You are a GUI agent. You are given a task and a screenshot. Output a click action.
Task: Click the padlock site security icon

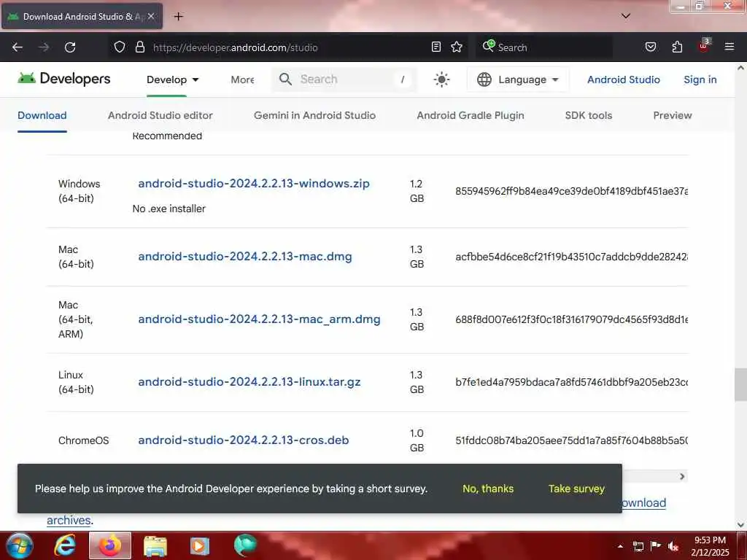[139, 47]
